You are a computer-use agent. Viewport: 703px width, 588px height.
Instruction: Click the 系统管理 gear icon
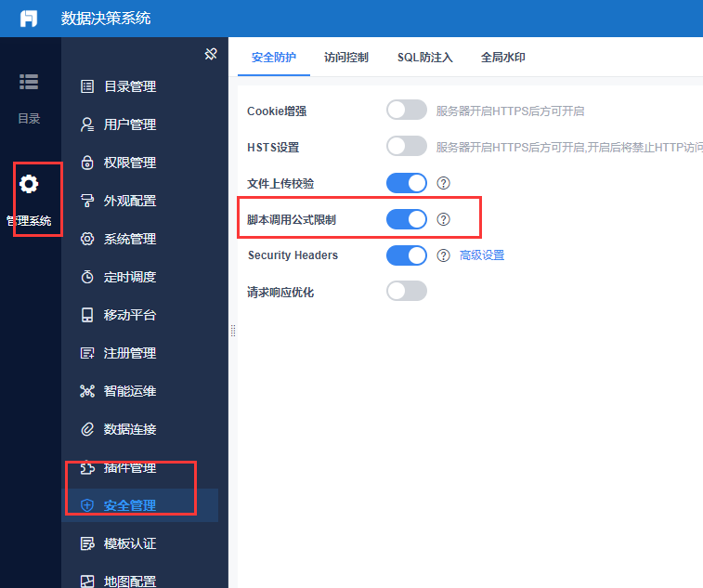point(87,239)
